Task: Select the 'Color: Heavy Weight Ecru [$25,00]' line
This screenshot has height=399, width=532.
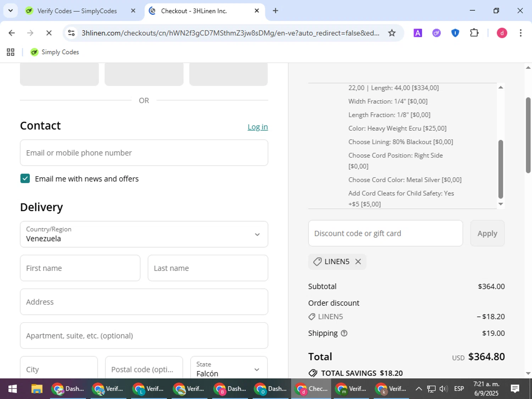Action: (x=397, y=128)
